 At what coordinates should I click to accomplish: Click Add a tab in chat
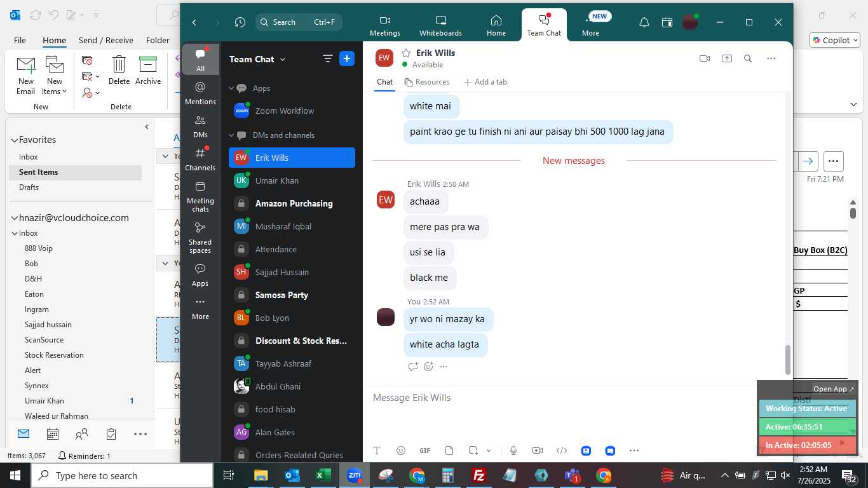coord(485,82)
